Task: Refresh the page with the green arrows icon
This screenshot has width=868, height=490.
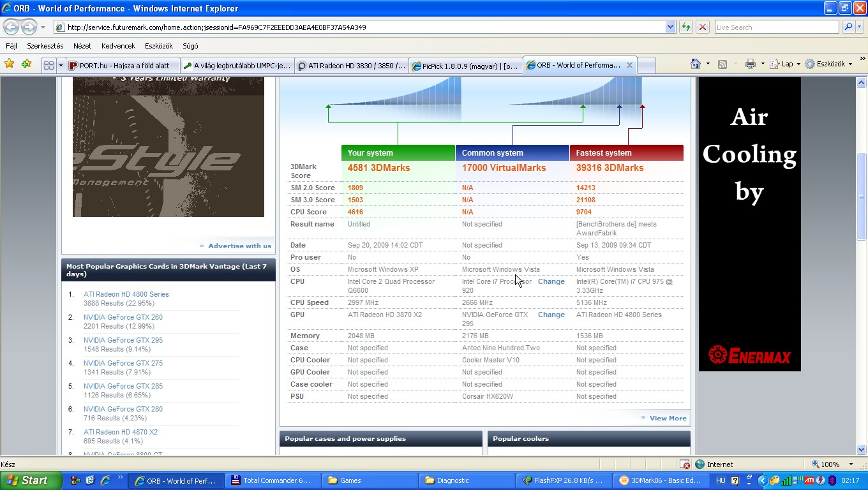Action: pos(686,27)
